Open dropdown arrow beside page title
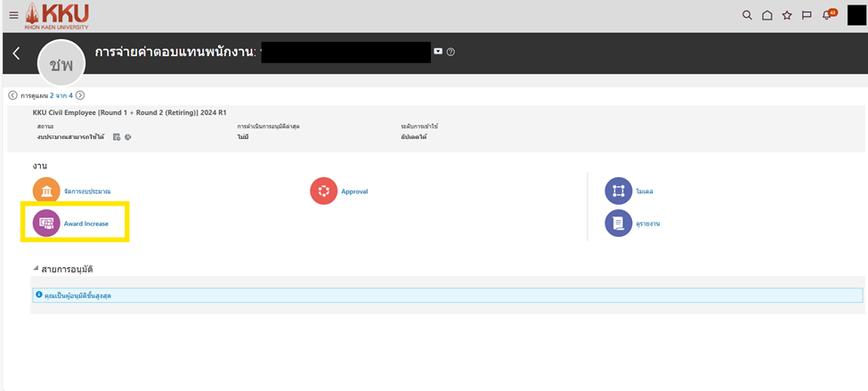This screenshot has width=868, height=391. (437, 52)
